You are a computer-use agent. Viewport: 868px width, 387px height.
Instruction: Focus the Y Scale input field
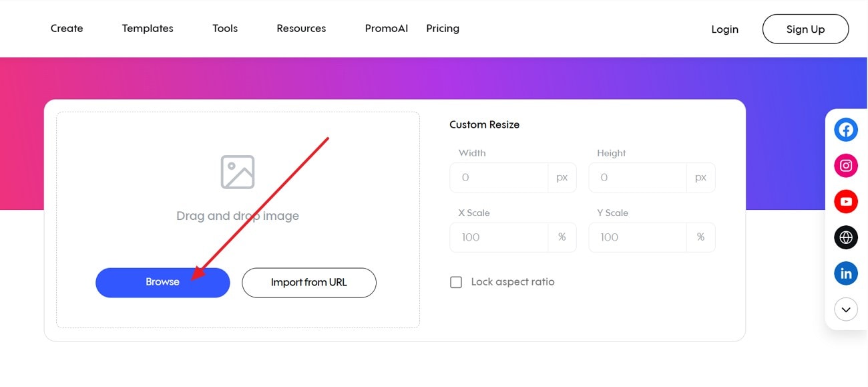click(x=638, y=237)
